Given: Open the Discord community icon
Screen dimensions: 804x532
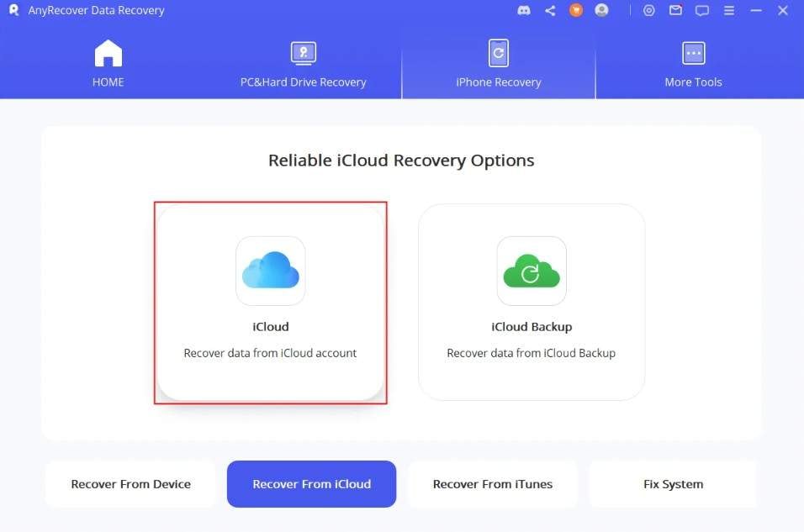Looking at the screenshot, I should click(x=523, y=10).
